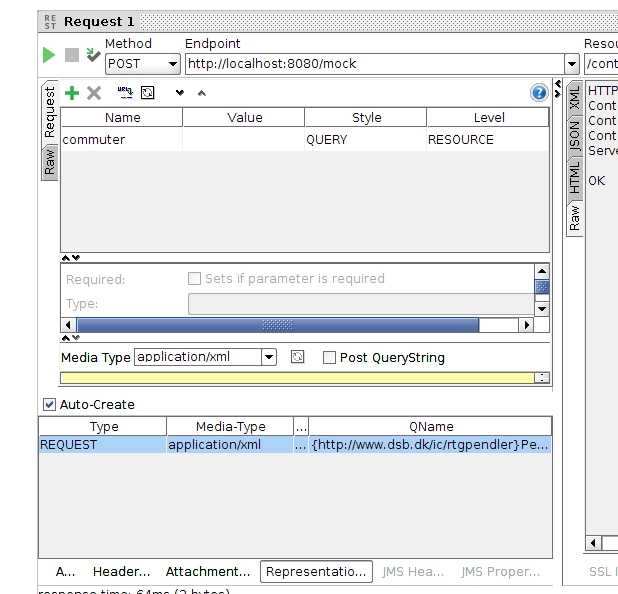Click the icon next to Media Type dropdown
This screenshot has height=594, width=618.
tap(297, 357)
